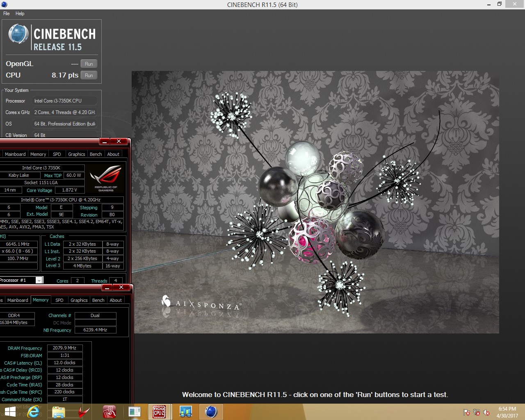Image resolution: width=525 pixels, height=420 pixels.
Task: Switch to ROG CPU-Z on the taskbar
Action: point(159,412)
